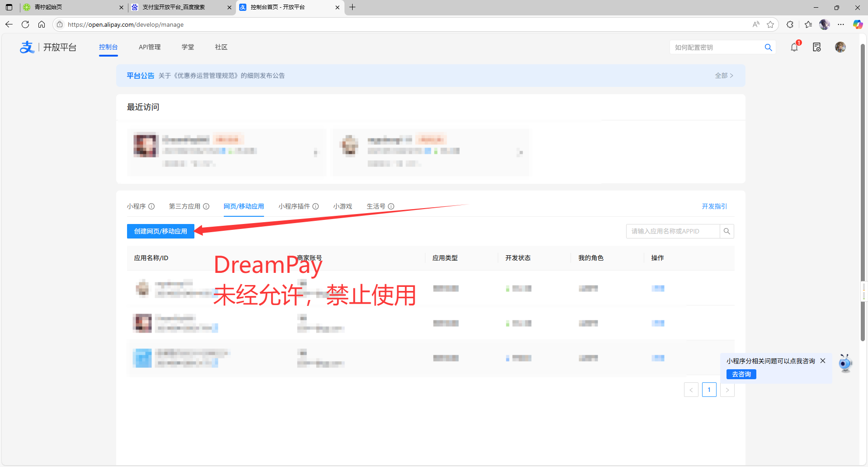
Task: Click the header search magnifier icon
Action: click(768, 48)
